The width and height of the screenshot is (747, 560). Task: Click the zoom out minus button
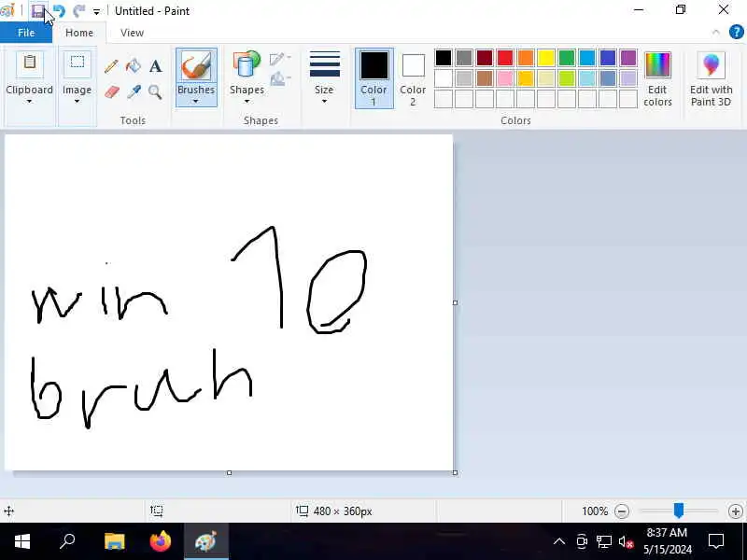tap(622, 511)
